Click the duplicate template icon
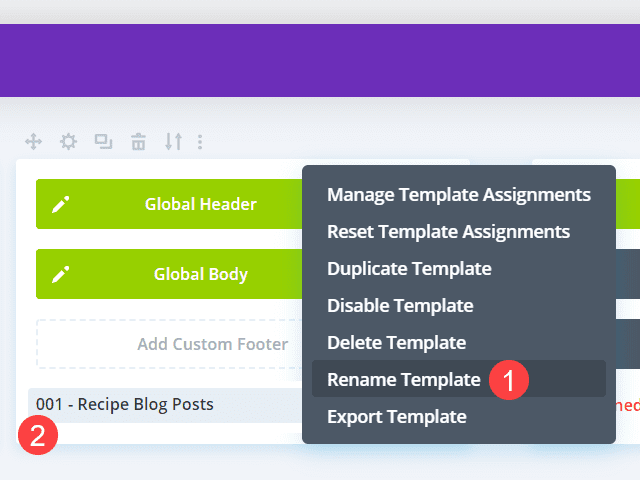The height and width of the screenshot is (480, 640). (103, 142)
